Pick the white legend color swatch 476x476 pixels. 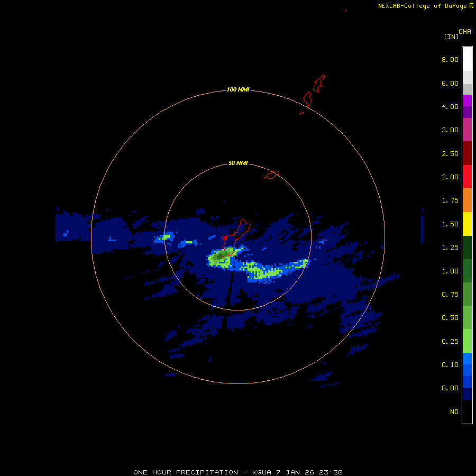click(x=467, y=59)
